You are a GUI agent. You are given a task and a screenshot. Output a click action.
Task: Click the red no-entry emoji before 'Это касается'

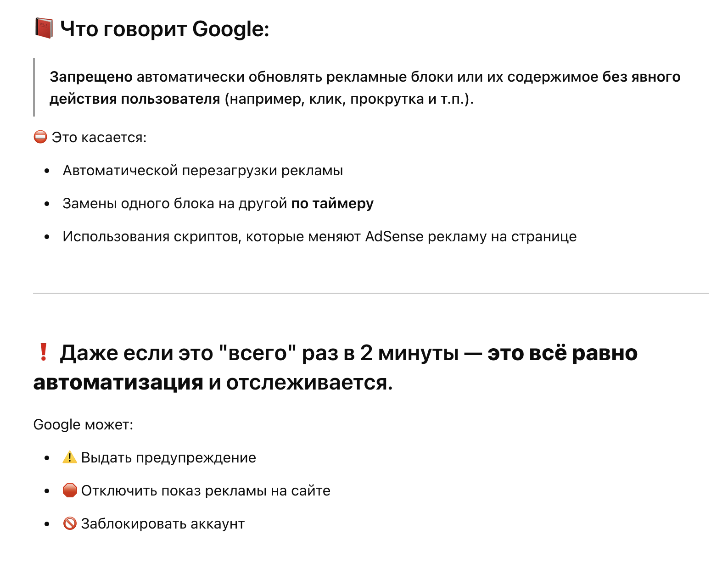[x=40, y=137]
